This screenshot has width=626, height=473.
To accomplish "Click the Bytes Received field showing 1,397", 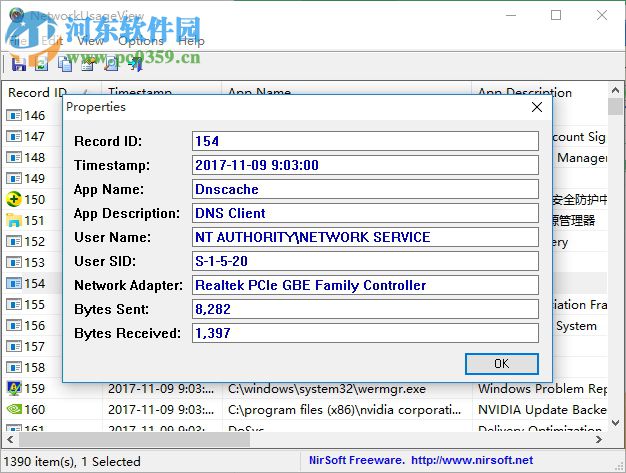I will pyautogui.click(x=365, y=333).
